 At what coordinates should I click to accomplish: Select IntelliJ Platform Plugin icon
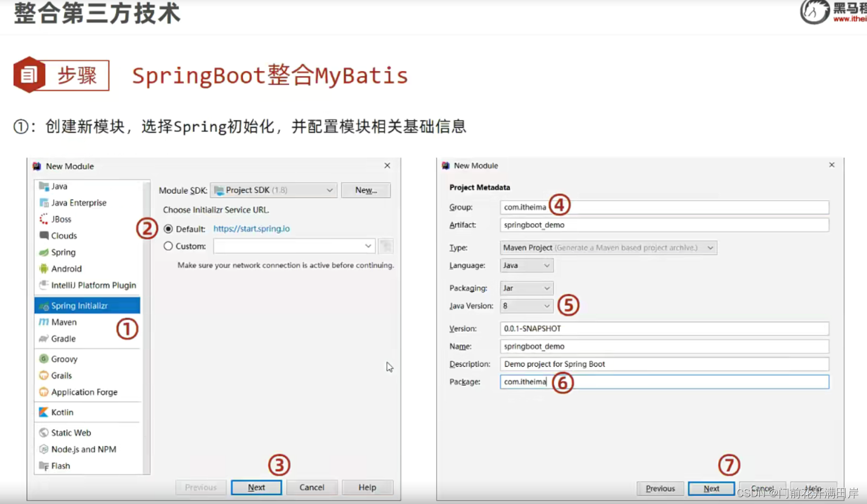(44, 285)
